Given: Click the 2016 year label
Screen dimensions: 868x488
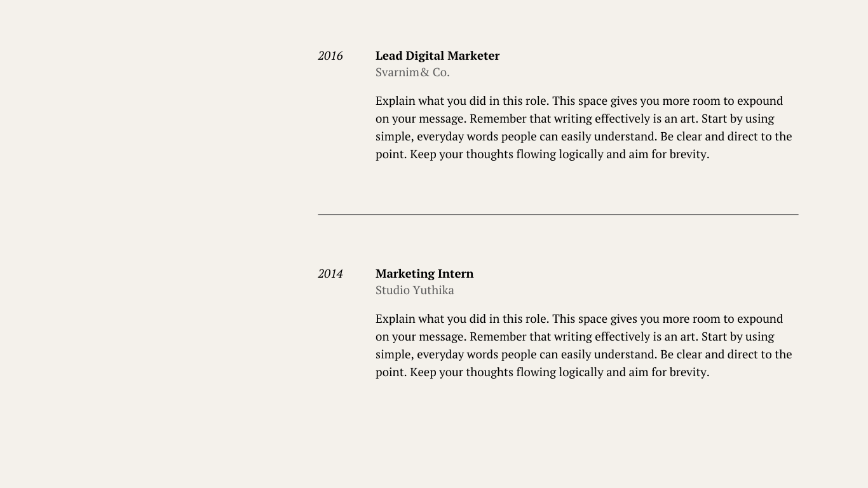Looking at the screenshot, I should coord(330,56).
